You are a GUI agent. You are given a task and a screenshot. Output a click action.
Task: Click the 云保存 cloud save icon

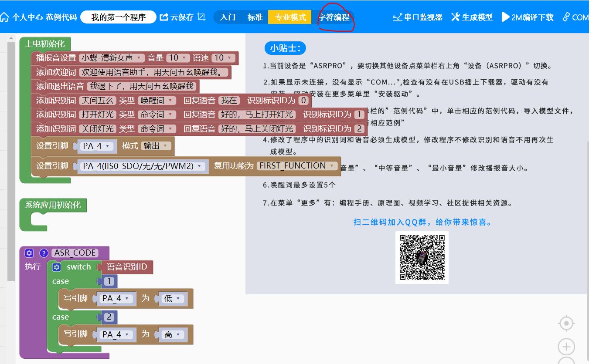(164, 17)
